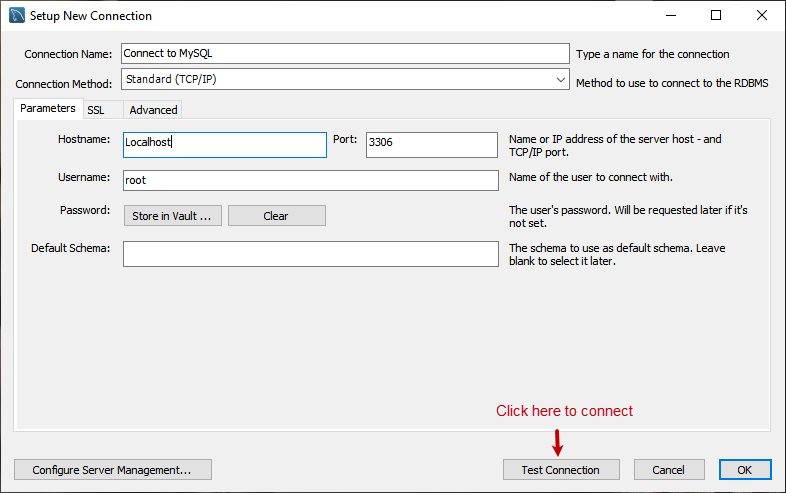Screen dimensions: 786x493
Task: Close the Setup New Connection dialog
Action: [762, 16]
